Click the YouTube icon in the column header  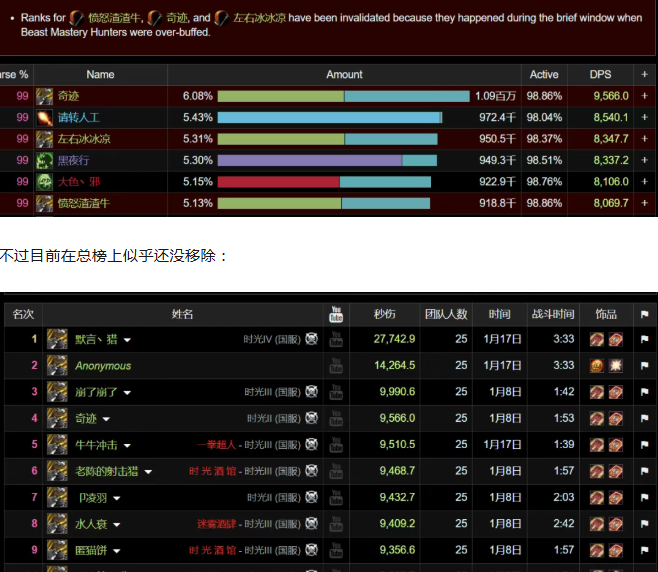pos(336,314)
